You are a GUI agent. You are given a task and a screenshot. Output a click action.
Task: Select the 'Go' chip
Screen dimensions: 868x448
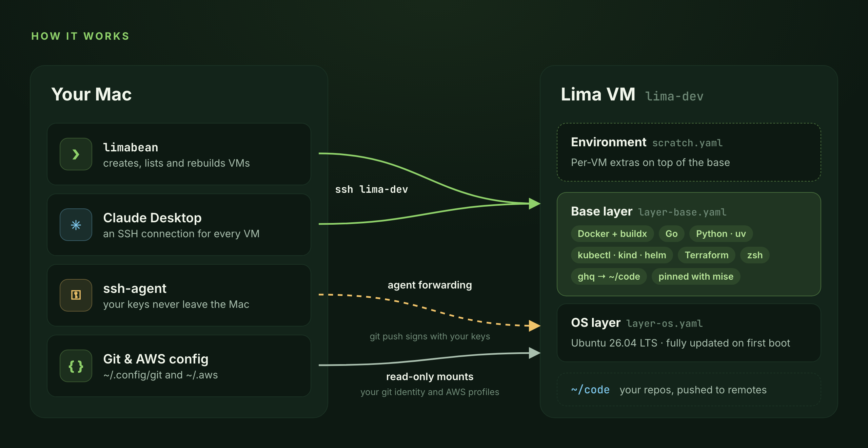pyautogui.click(x=671, y=234)
